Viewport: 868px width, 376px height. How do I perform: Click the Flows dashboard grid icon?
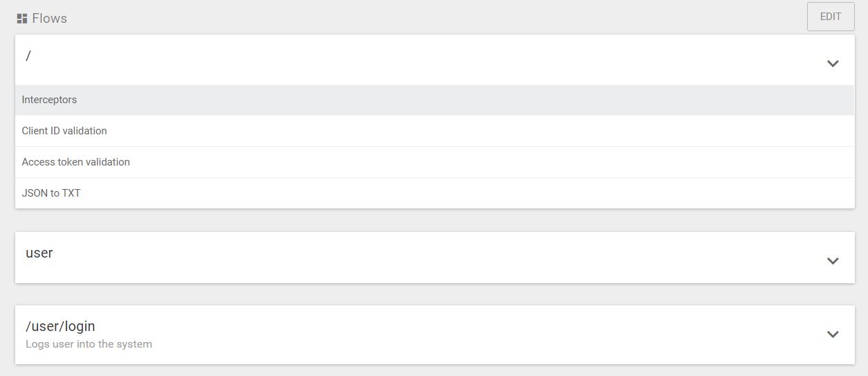tap(22, 19)
